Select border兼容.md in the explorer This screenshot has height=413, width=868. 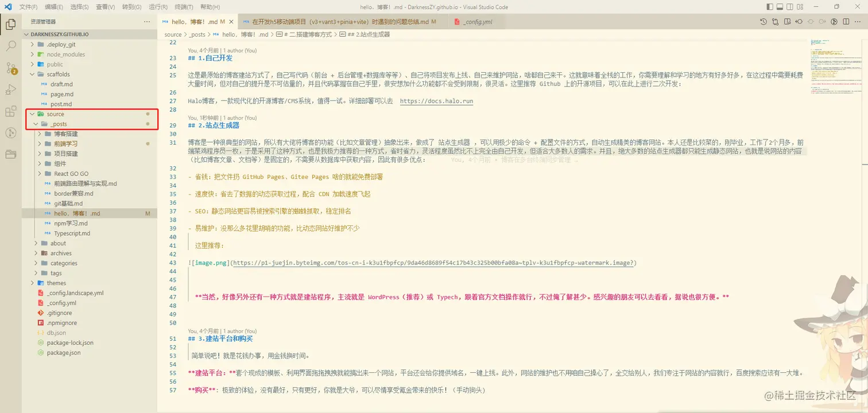pos(89,193)
